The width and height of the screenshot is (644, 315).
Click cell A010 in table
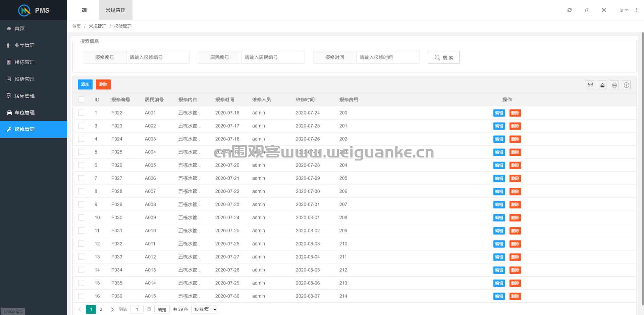tap(150, 231)
